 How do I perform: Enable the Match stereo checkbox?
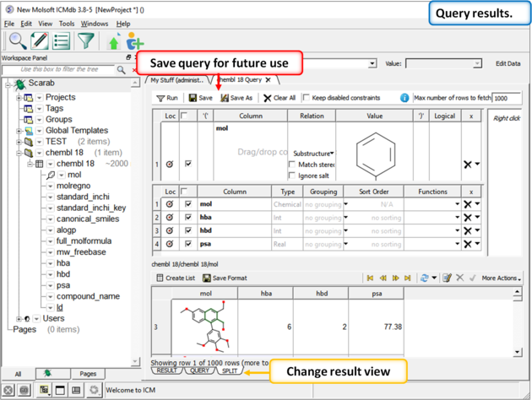click(292, 164)
